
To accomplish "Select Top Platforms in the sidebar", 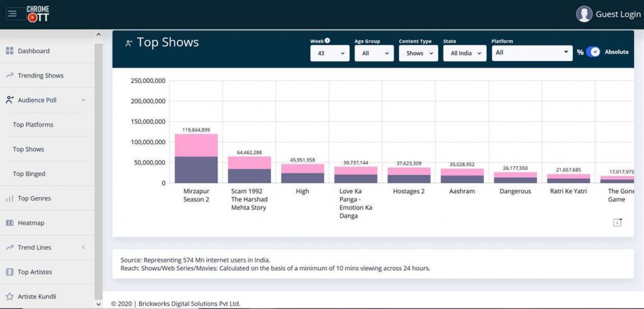I will pos(33,125).
